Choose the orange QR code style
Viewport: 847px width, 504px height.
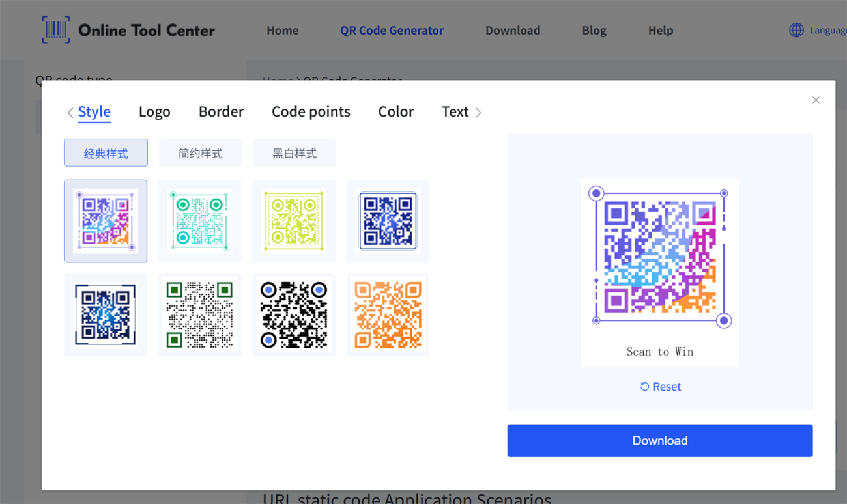click(x=388, y=315)
